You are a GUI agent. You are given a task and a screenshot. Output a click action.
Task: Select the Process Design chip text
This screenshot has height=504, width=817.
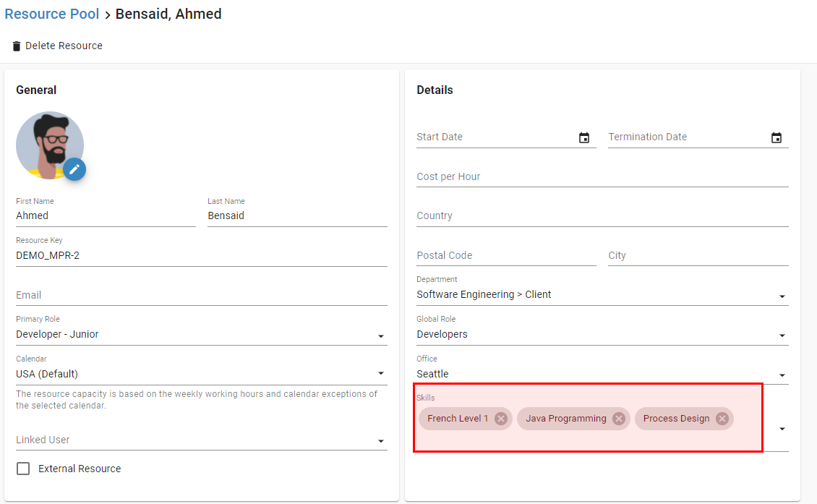click(676, 419)
